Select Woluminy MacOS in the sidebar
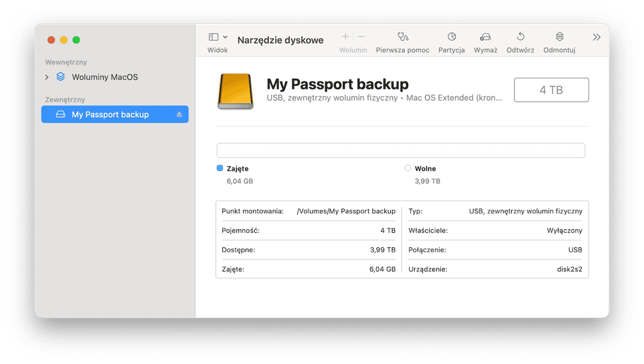 coord(105,77)
